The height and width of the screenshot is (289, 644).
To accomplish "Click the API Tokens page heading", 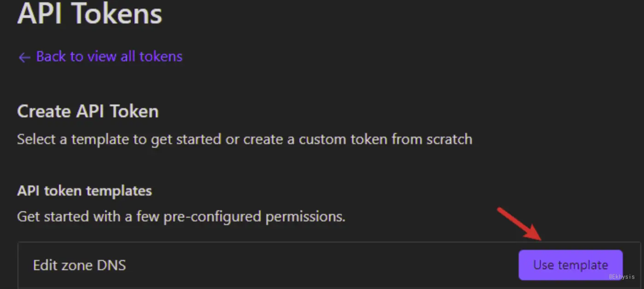I will click(x=90, y=13).
